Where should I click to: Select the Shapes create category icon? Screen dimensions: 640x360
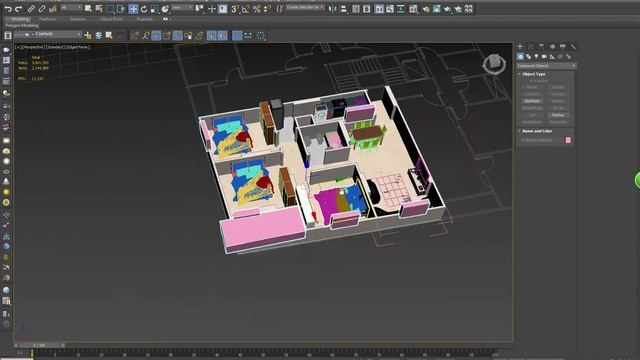click(529, 56)
